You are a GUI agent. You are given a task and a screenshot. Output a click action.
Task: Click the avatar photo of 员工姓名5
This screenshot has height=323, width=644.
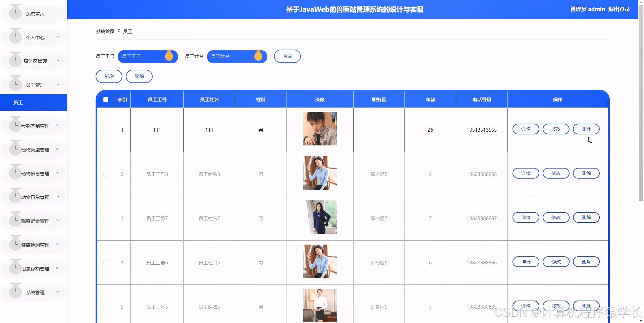(320, 306)
